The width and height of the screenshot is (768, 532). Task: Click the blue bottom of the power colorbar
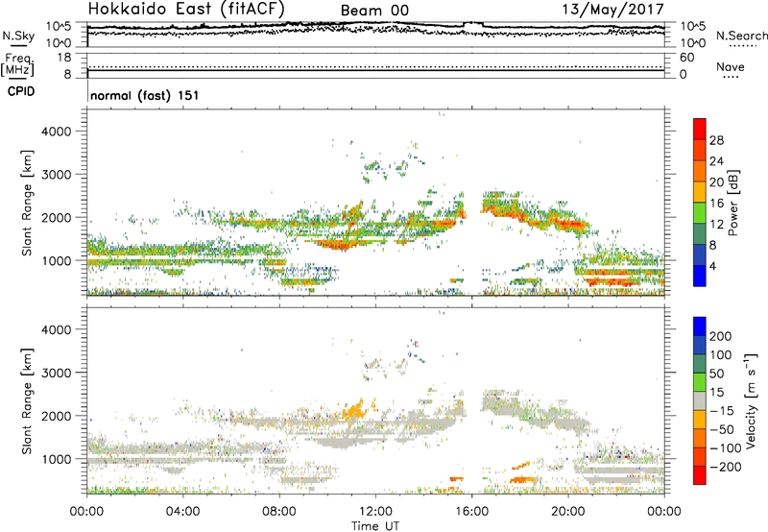coord(700,276)
